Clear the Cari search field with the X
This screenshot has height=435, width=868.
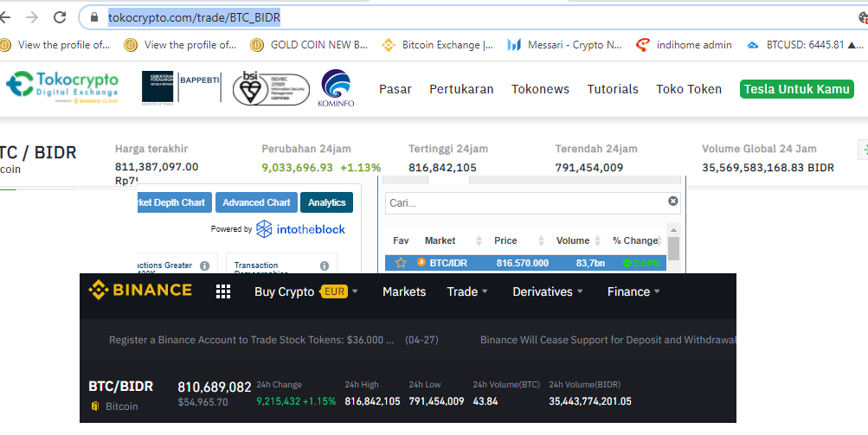coord(672,201)
